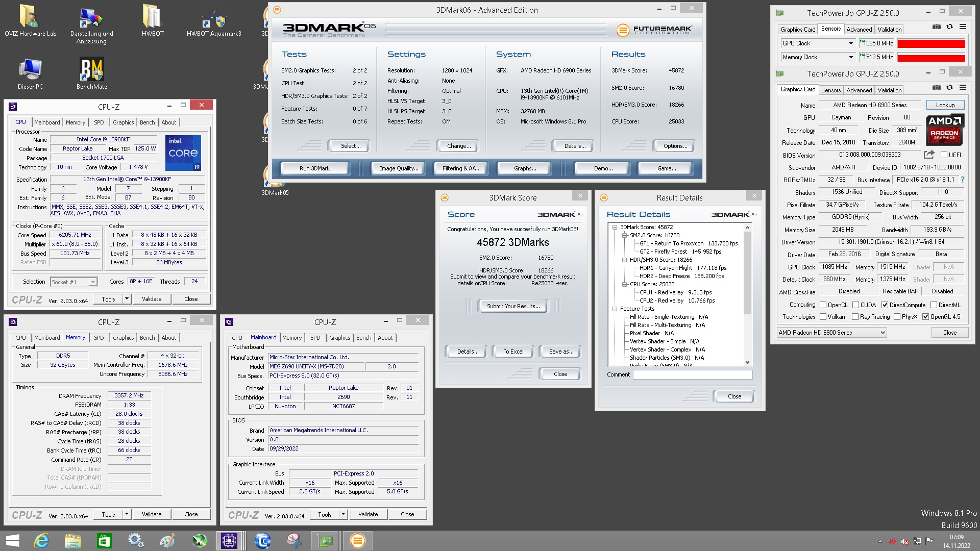Toggle the Vulkan checkbox in GPU-Z
This screenshot has width=980, height=551.
(823, 317)
